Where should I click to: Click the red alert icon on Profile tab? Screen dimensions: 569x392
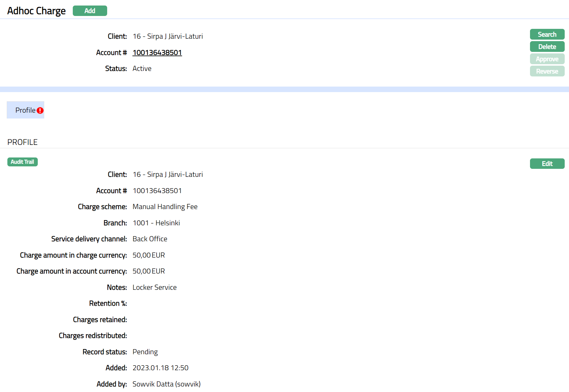coord(40,111)
